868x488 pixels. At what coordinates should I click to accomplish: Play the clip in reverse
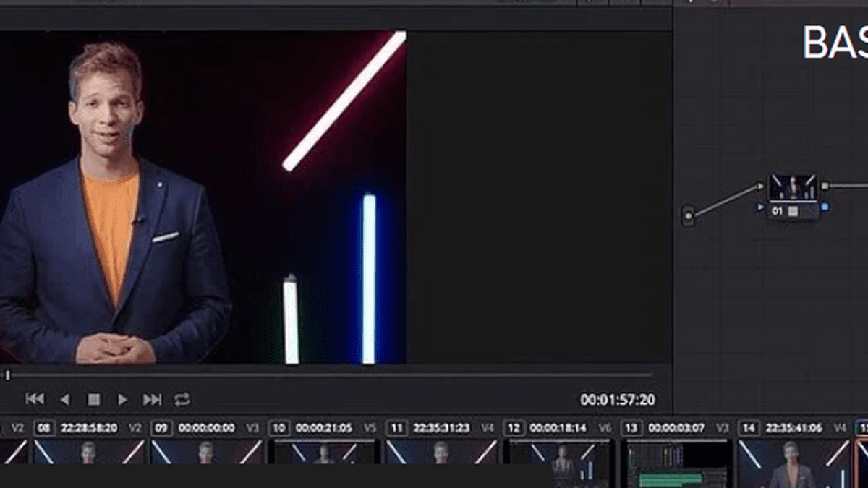tap(64, 399)
